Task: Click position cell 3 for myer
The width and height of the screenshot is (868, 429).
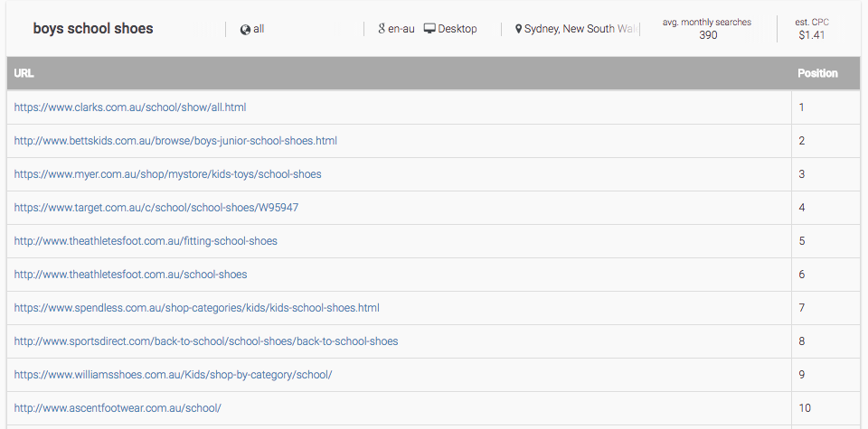Action: pyautogui.click(x=826, y=174)
